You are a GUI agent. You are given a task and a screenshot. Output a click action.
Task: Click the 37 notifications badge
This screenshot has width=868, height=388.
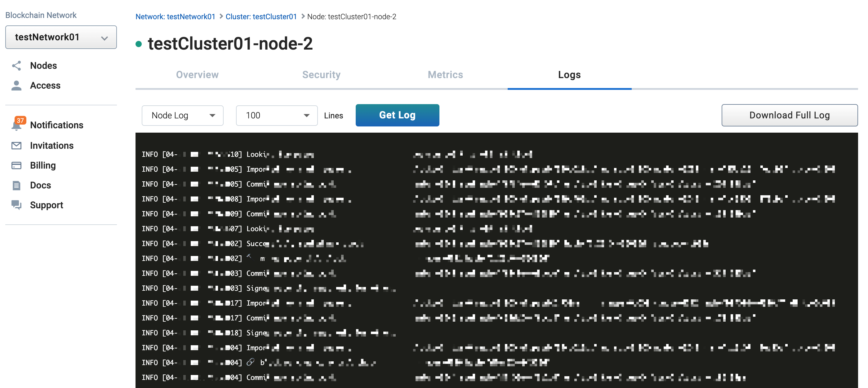point(20,120)
